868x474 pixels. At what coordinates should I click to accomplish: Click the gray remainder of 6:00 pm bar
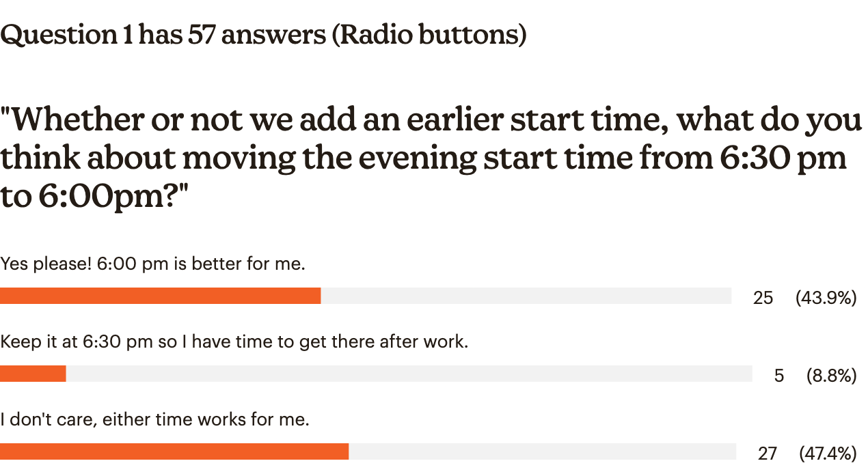(x=526, y=296)
